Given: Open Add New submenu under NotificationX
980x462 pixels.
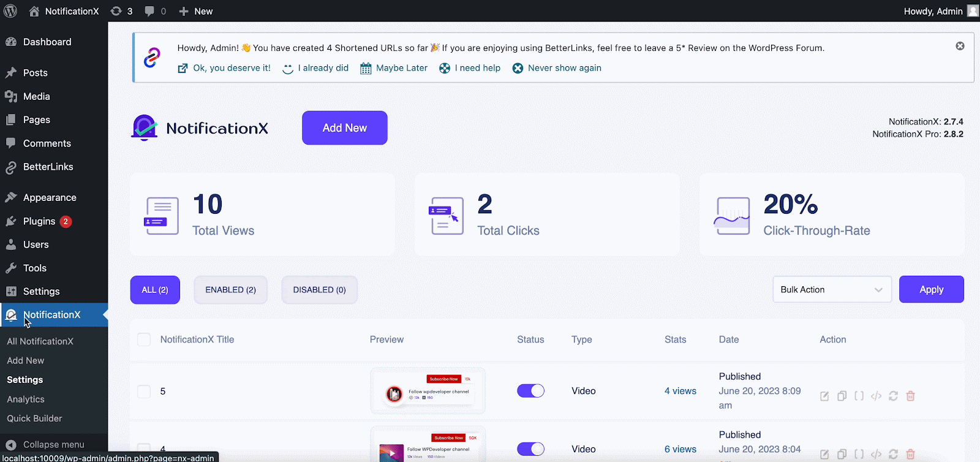Looking at the screenshot, I should tap(26, 360).
